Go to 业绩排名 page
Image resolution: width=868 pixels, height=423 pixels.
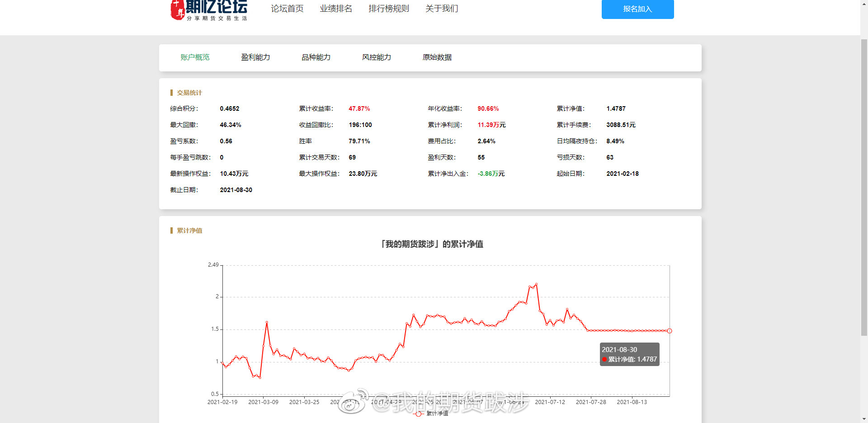point(336,9)
